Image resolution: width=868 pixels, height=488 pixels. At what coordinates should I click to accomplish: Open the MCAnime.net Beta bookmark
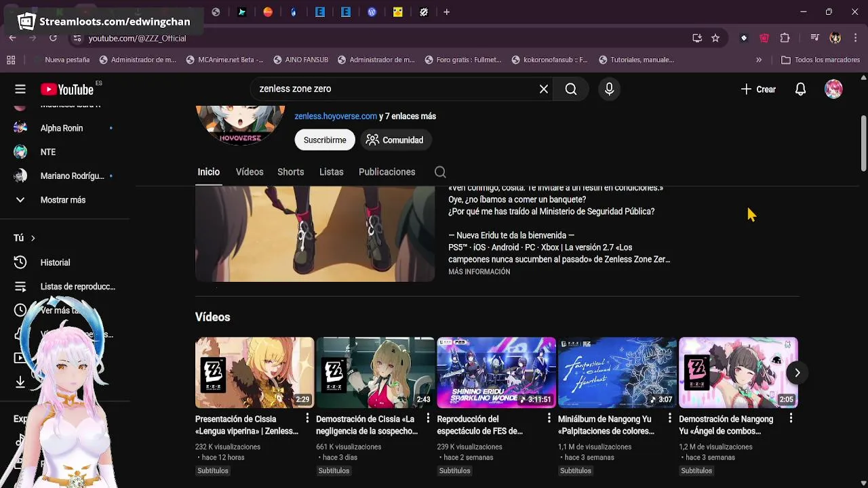(x=224, y=60)
